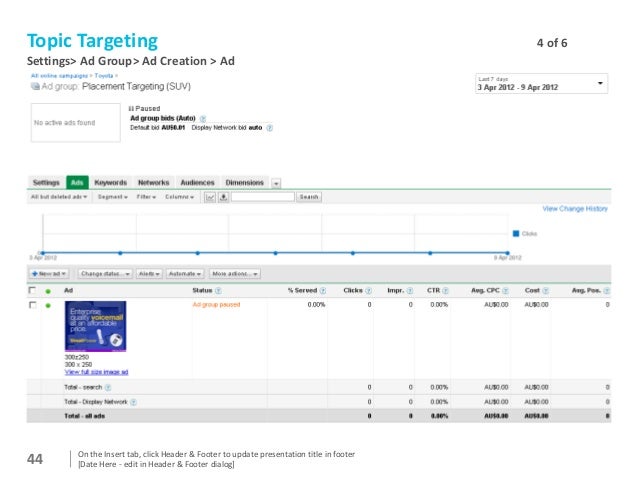Click help icon beside Status column
The image size is (638, 479).
tap(217, 290)
